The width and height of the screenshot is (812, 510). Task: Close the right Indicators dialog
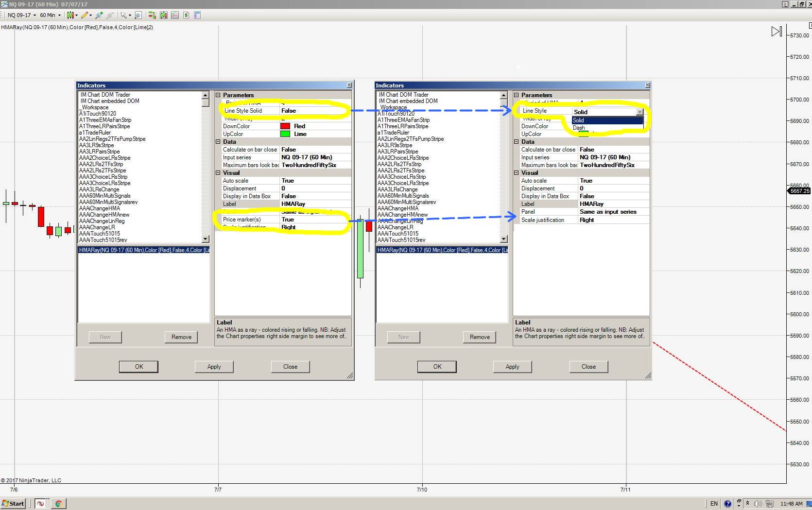tap(647, 85)
